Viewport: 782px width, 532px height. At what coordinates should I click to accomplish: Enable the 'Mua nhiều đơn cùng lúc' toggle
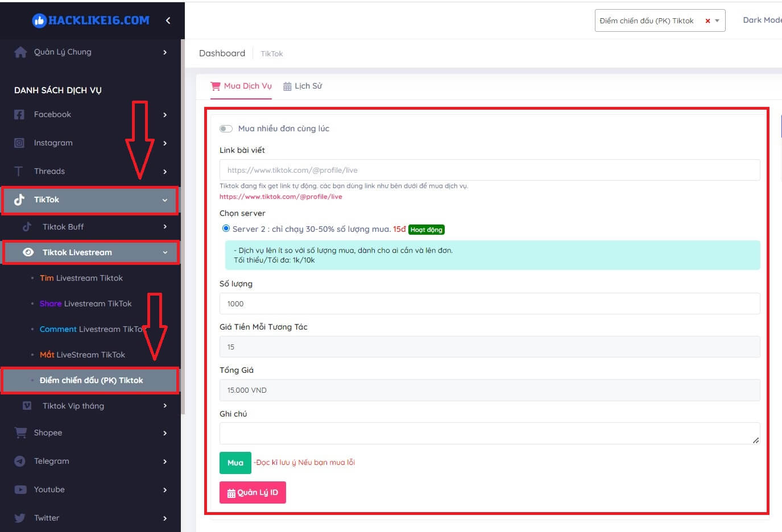click(226, 128)
